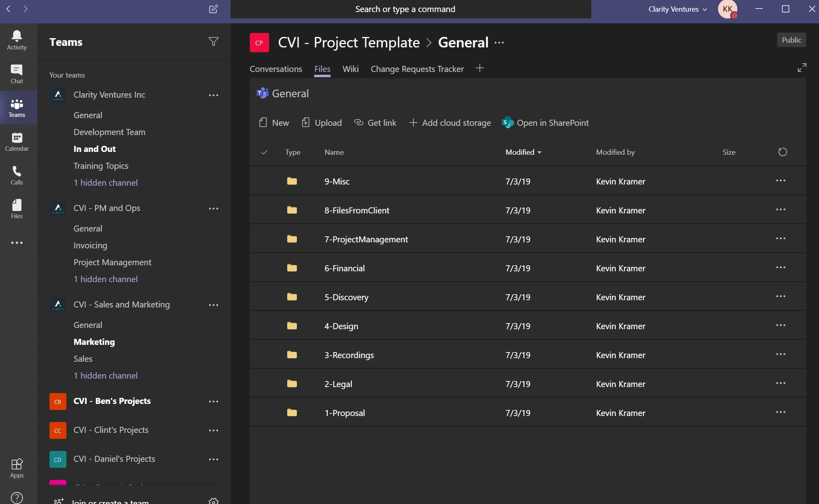The image size is (819, 504).
Task: Open more options for CVI - Ben's Projects
Action: [x=214, y=402]
